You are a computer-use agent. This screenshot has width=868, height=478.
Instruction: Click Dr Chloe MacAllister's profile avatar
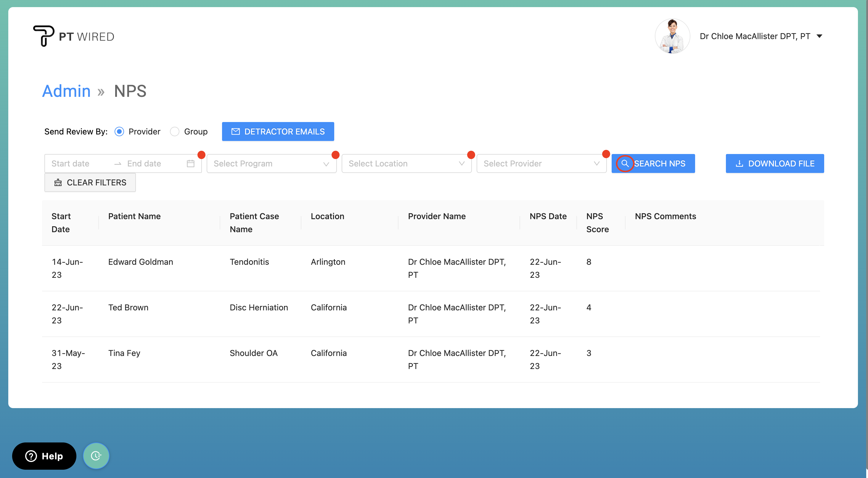[x=672, y=36]
